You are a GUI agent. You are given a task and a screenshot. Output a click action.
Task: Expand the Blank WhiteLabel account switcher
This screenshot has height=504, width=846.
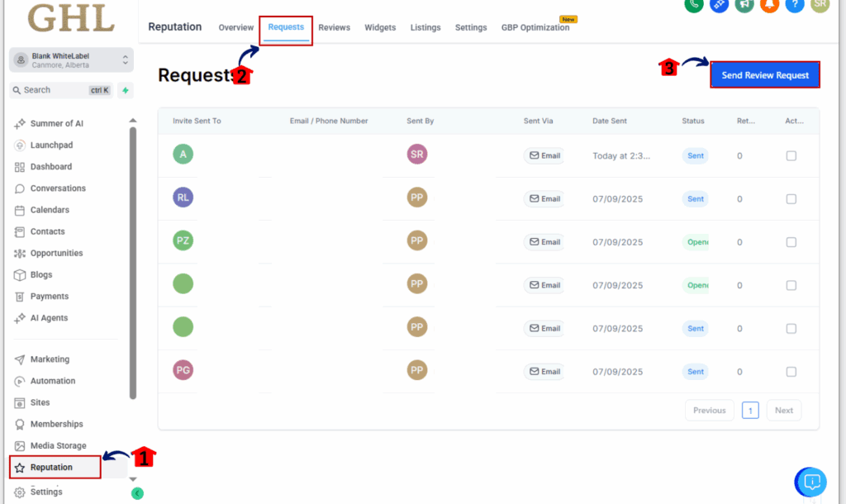[x=70, y=59]
